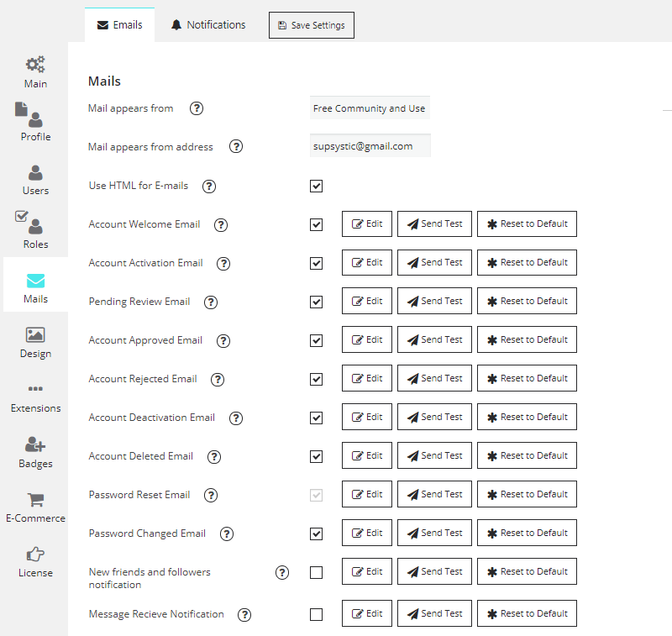Show help for Account Activation Email
Image resolution: width=672 pixels, height=636 pixels.
[223, 263]
